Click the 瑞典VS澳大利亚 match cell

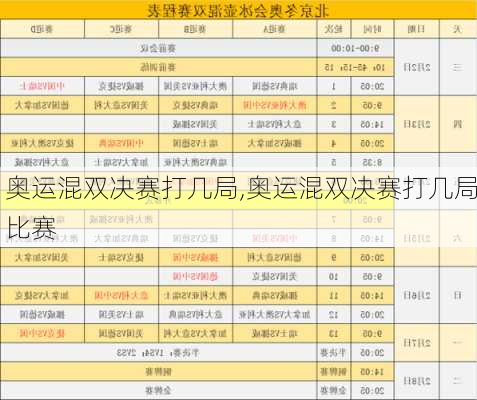click(x=195, y=162)
